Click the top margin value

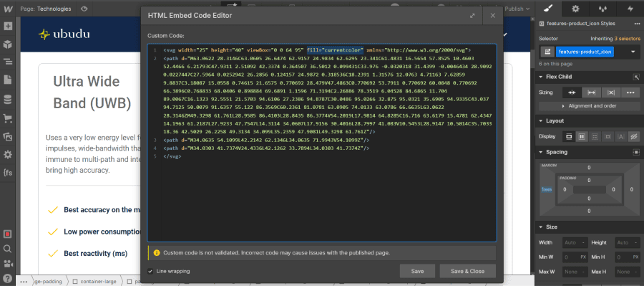590,168
